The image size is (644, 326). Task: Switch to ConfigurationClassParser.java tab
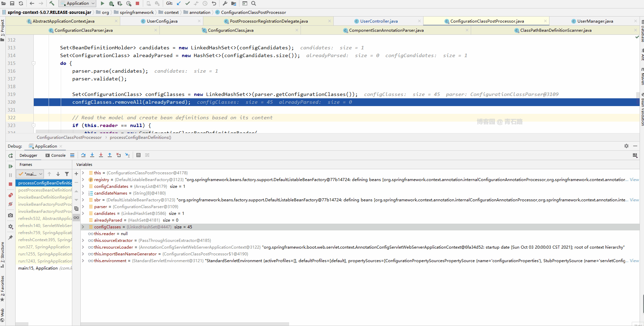click(84, 30)
